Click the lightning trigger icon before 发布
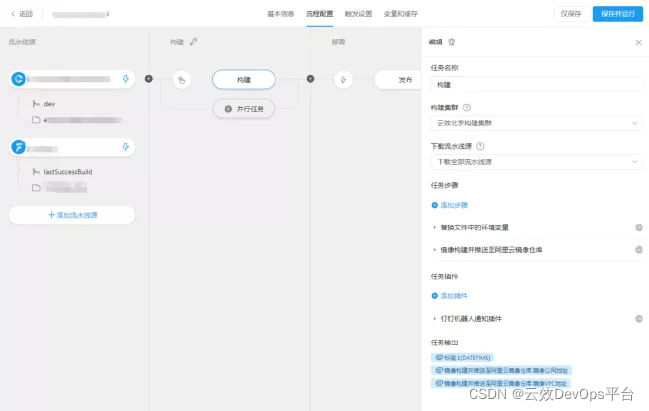 [x=343, y=80]
